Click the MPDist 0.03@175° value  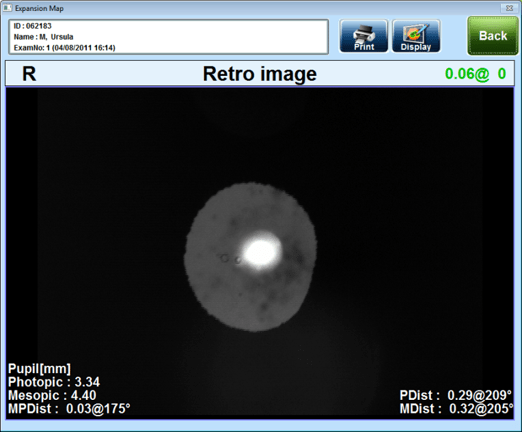(69, 409)
